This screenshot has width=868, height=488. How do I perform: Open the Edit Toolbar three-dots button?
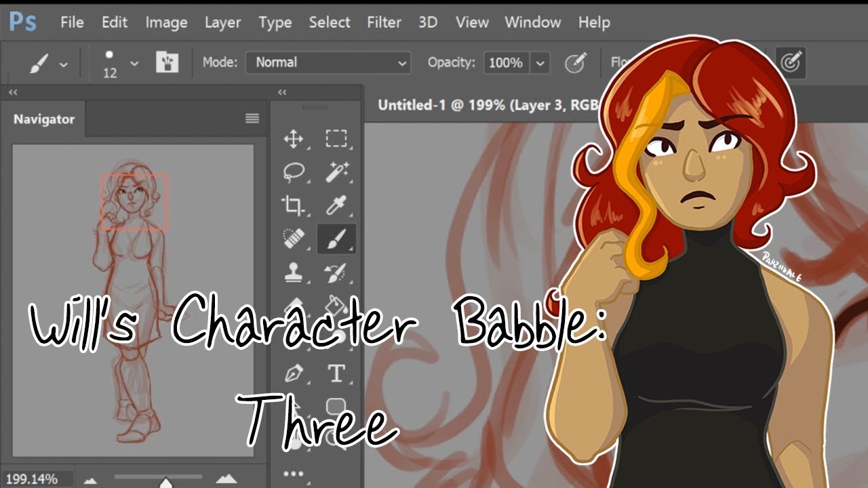coord(294,474)
